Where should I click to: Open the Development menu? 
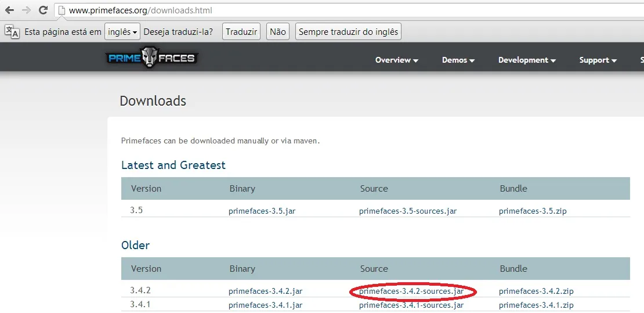coord(527,60)
